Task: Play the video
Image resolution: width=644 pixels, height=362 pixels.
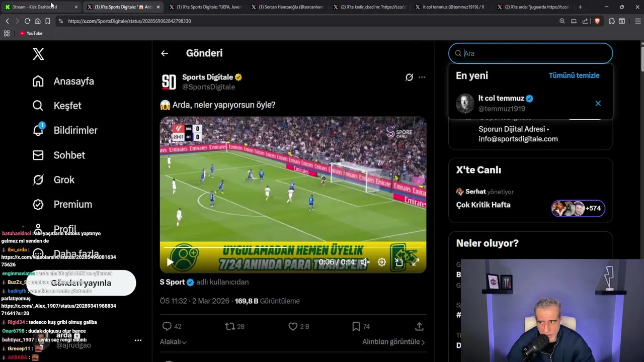Action: coord(170,262)
